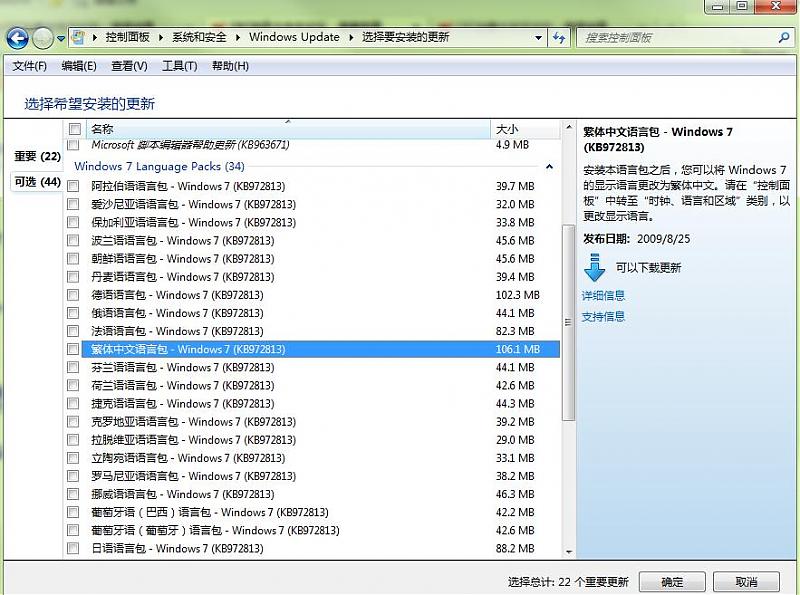Screen dimensions: 800x595
Task: Click the search magnifier icon
Action: coord(784,37)
